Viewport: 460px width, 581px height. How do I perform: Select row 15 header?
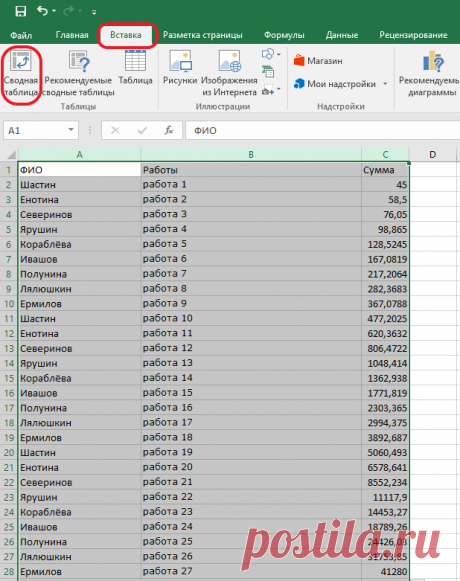tap(9, 378)
